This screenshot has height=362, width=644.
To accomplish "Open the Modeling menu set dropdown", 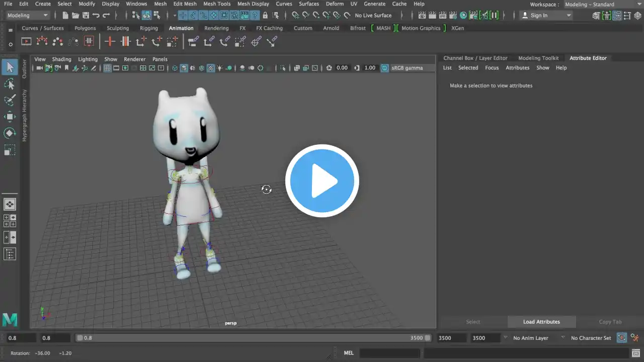I will pos(27,16).
